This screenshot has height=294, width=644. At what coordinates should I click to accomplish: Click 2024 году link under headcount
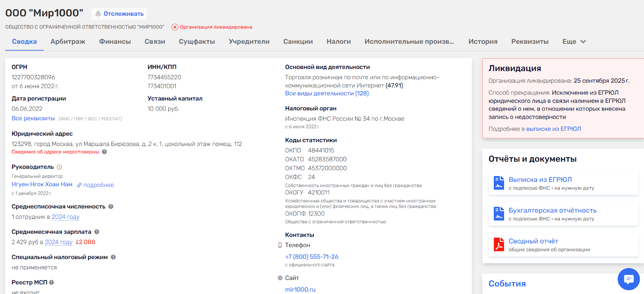point(65,217)
